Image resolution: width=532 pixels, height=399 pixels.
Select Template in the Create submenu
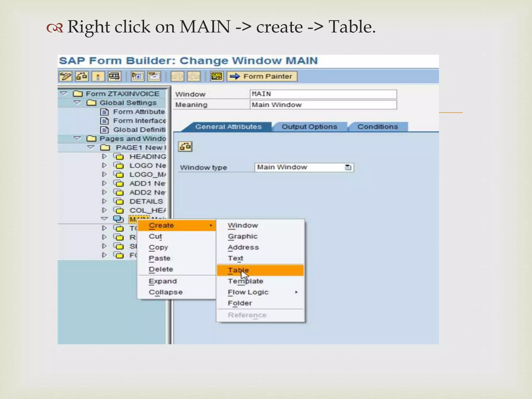(x=245, y=281)
